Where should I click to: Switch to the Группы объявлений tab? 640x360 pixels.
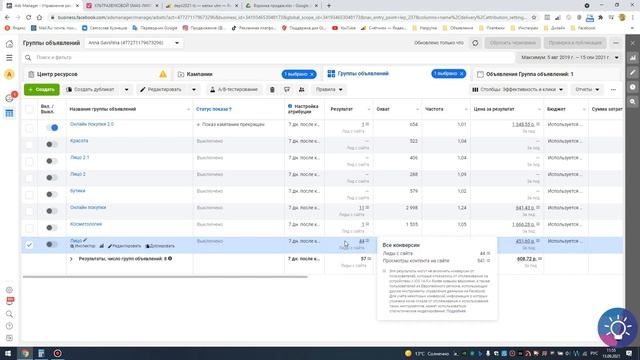(x=396, y=74)
